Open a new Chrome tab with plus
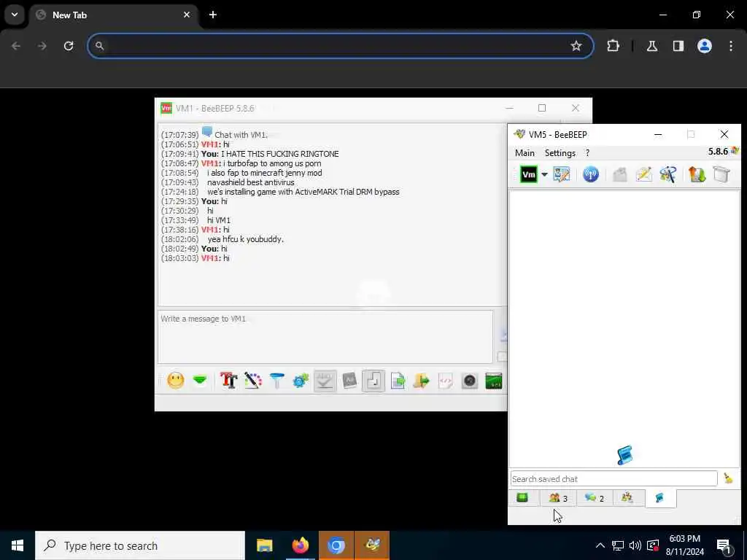Screen dimensions: 747x560 pyautogui.click(x=213, y=15)
